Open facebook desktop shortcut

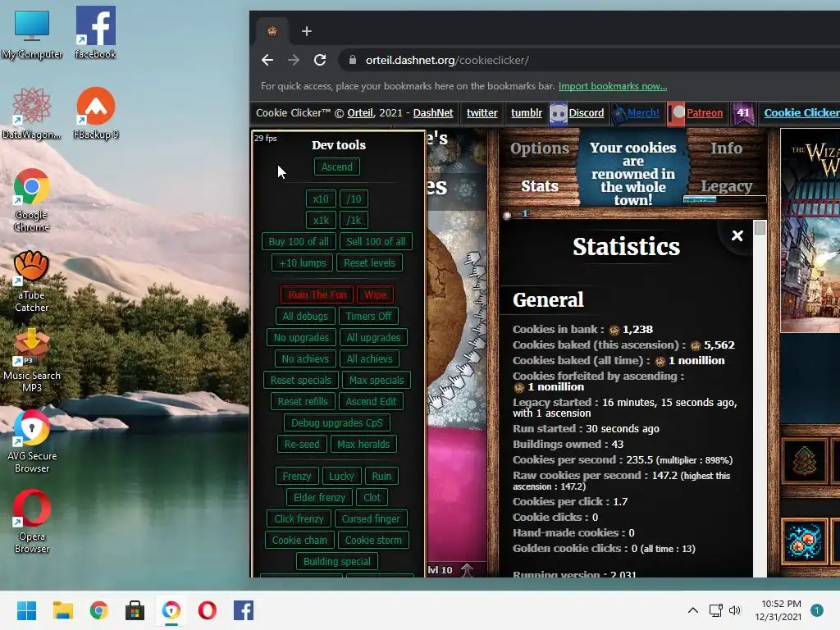pos(95,33)
